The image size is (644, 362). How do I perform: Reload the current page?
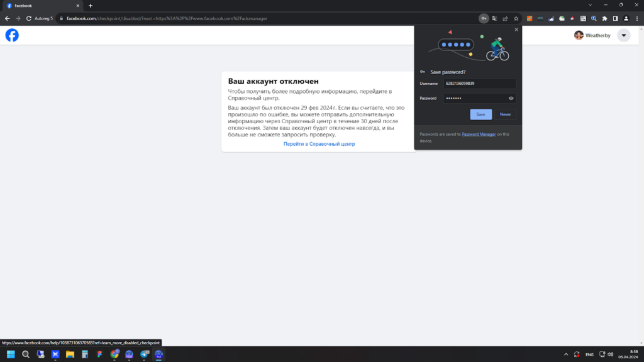point(29,18)
